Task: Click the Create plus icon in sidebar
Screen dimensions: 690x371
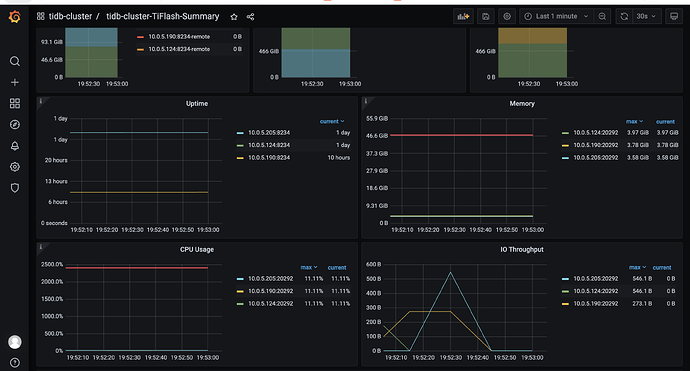Action: tap(15, 82)
